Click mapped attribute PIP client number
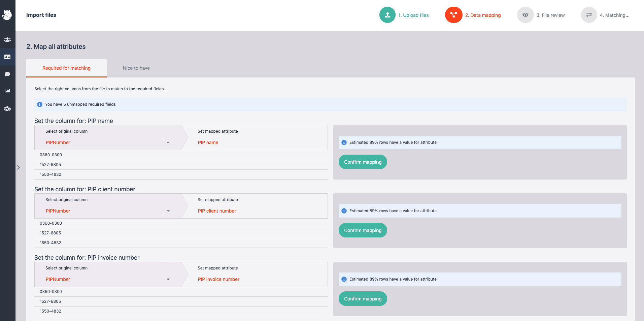Screen dimensions: 644x321 [217, 211]
